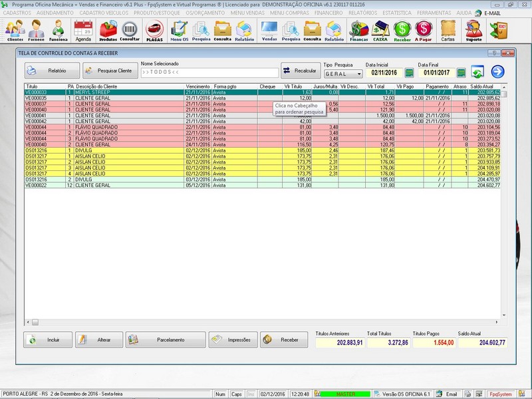Click the Parcelamento button
This screenshot has width=532, height=399.
pos(166,340)
